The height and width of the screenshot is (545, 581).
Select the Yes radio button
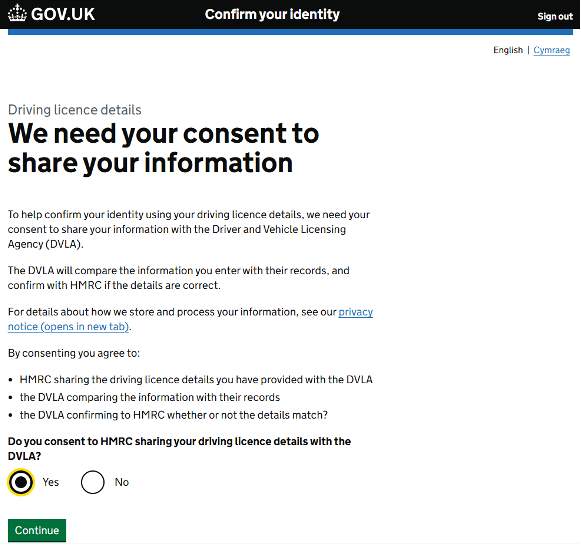[x=21, y=482]
